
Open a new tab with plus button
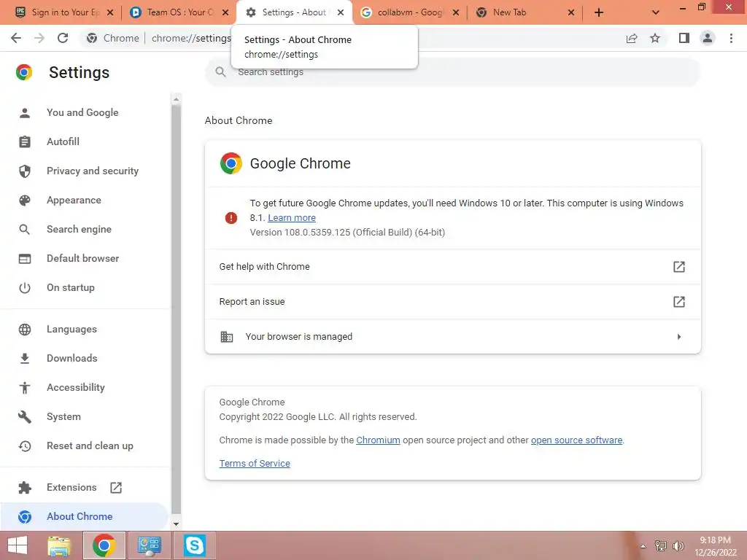[x=599, y=12]
